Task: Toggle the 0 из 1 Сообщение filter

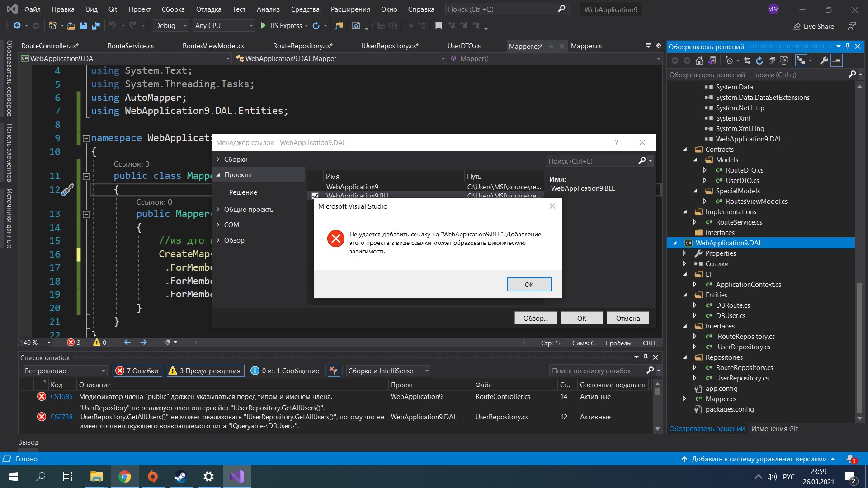Action: tap(285, 371)
